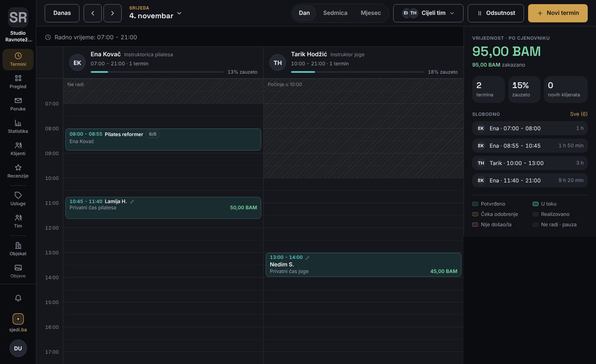596x364 pixels.
Task: Select free slot Ena 08:55 - 10:45
Action: point(530,146)
